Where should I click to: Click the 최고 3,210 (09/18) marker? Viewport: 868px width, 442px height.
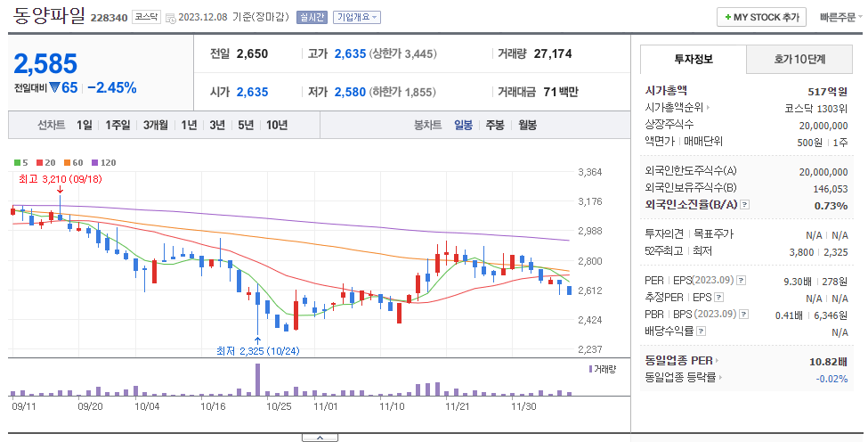[x=61, y=179]
